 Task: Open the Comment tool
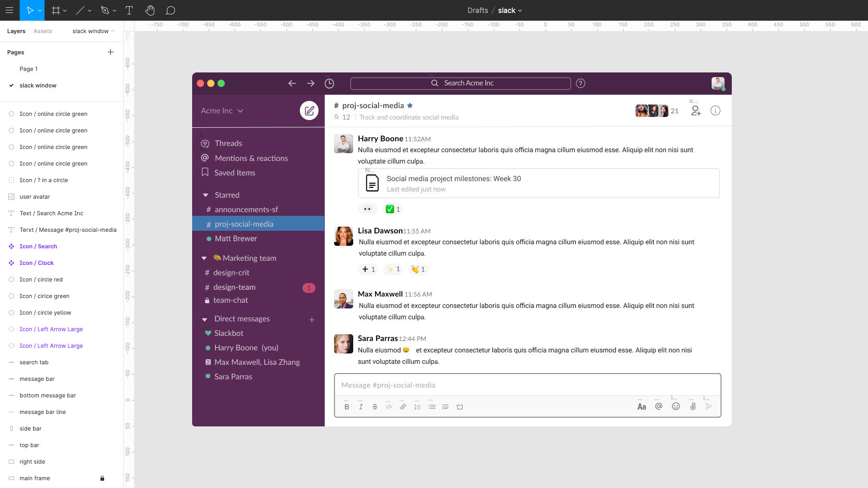point(170,10)
